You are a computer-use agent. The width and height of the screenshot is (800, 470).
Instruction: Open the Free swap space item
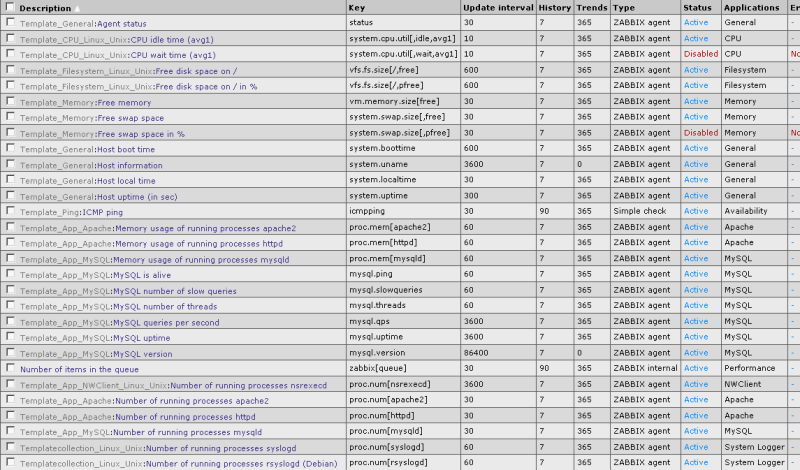coord(131,118)
